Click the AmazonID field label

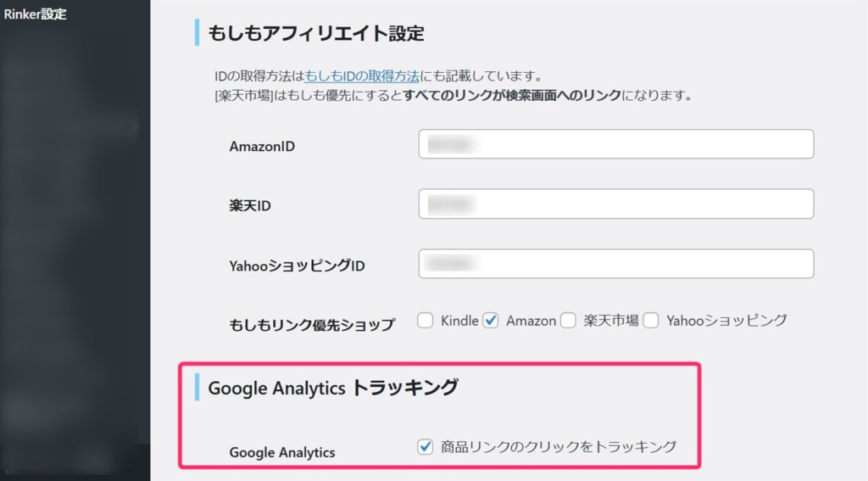tap(262, 146)
